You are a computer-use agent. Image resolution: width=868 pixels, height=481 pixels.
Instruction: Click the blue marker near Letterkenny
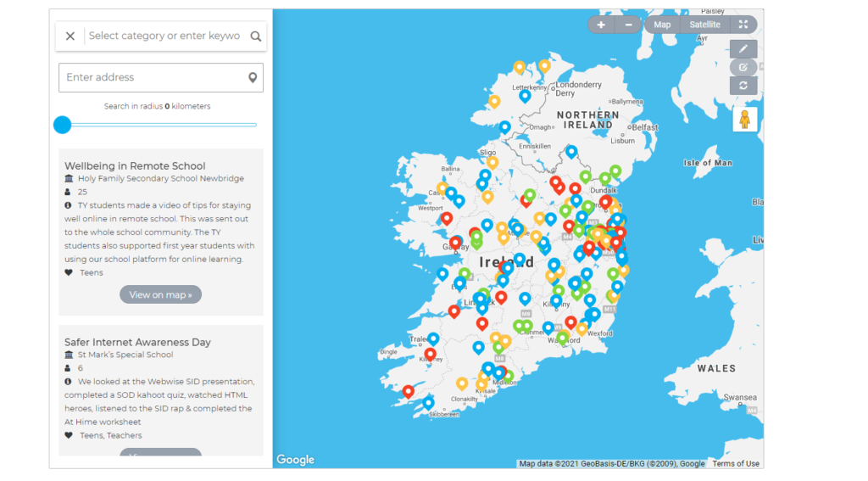coord(525,96)
